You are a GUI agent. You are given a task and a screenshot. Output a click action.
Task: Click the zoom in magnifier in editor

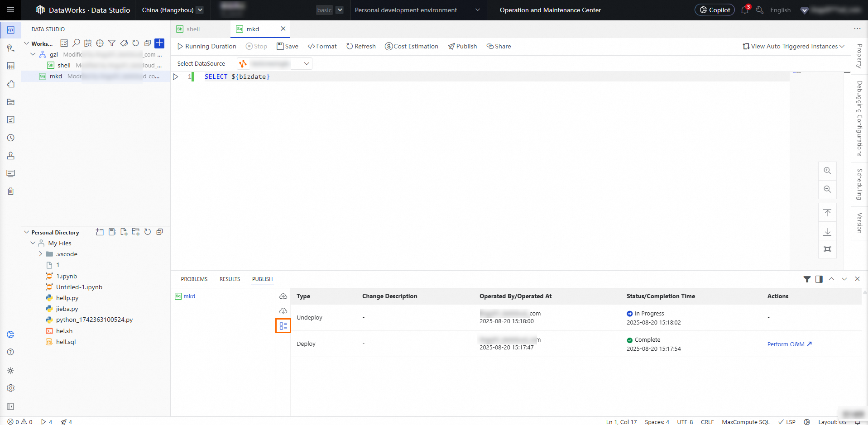(827, 171)
